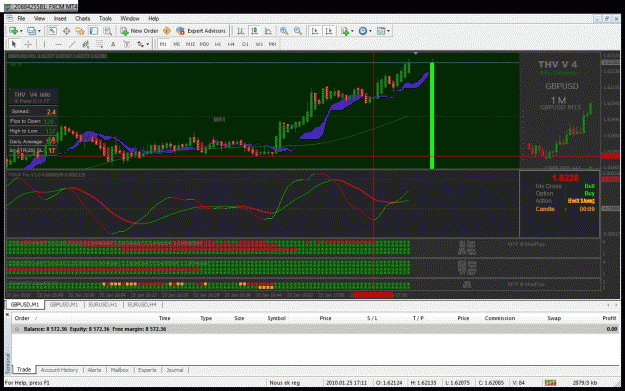The image size is (625, 391).
Task: Switch chart to candlesticks view
Action: point(254,31)
